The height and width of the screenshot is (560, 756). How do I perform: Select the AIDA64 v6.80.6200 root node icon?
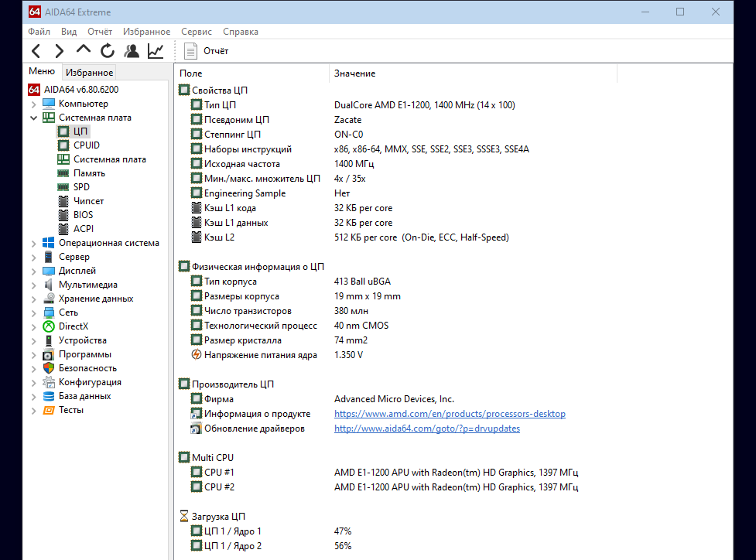34,90
